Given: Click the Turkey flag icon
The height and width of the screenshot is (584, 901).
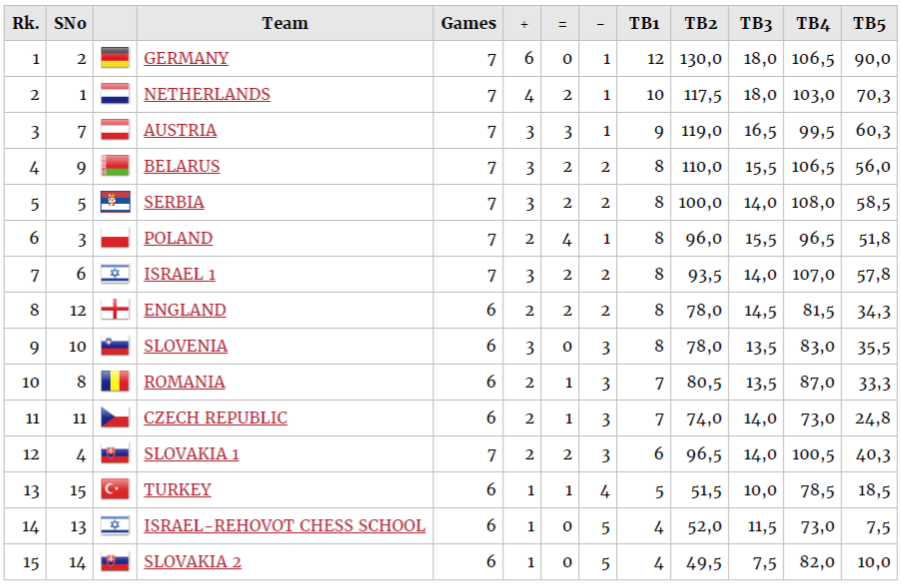Looking at the screenshot, I should [115, 489].
